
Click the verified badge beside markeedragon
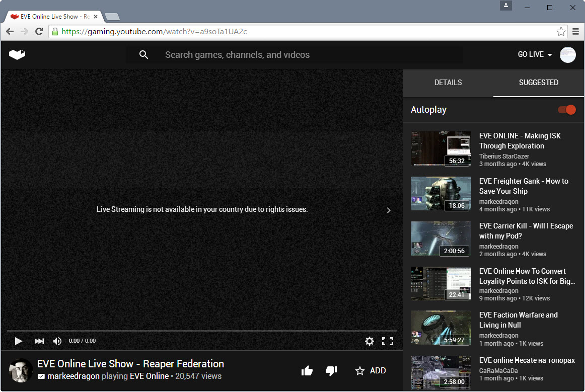tap(41, 376)
